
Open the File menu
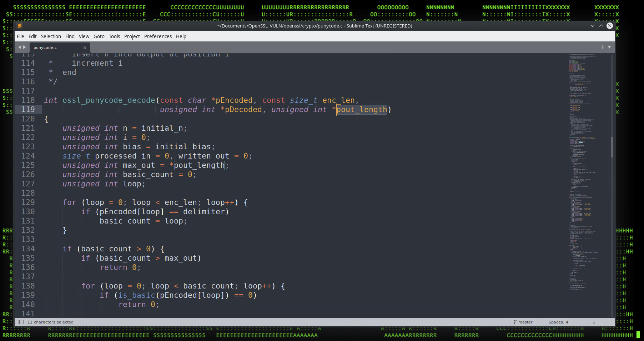pyautogui.click(x=20, y=36)
